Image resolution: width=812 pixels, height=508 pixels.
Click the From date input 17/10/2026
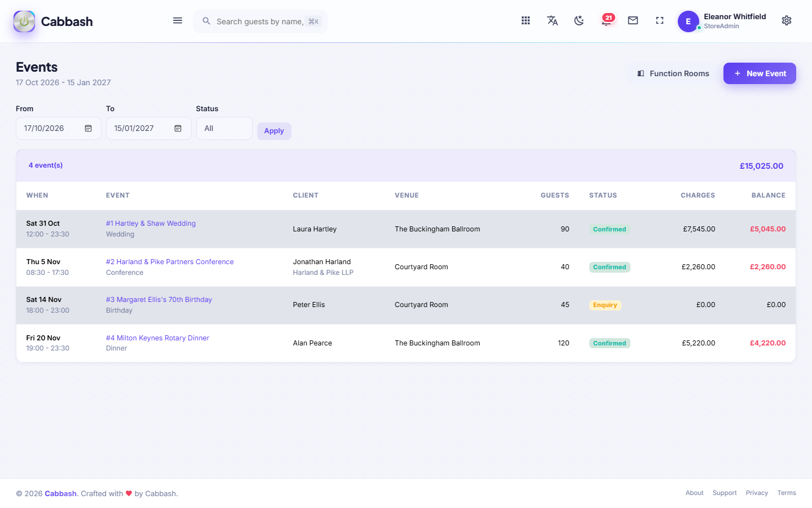pyautogui.click(x=59, y=129)
